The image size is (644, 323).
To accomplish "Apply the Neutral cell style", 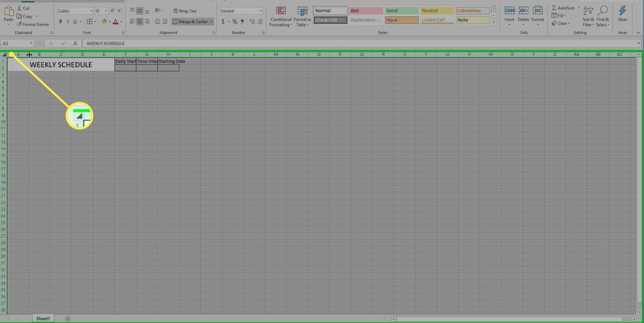I will [437, 11].
